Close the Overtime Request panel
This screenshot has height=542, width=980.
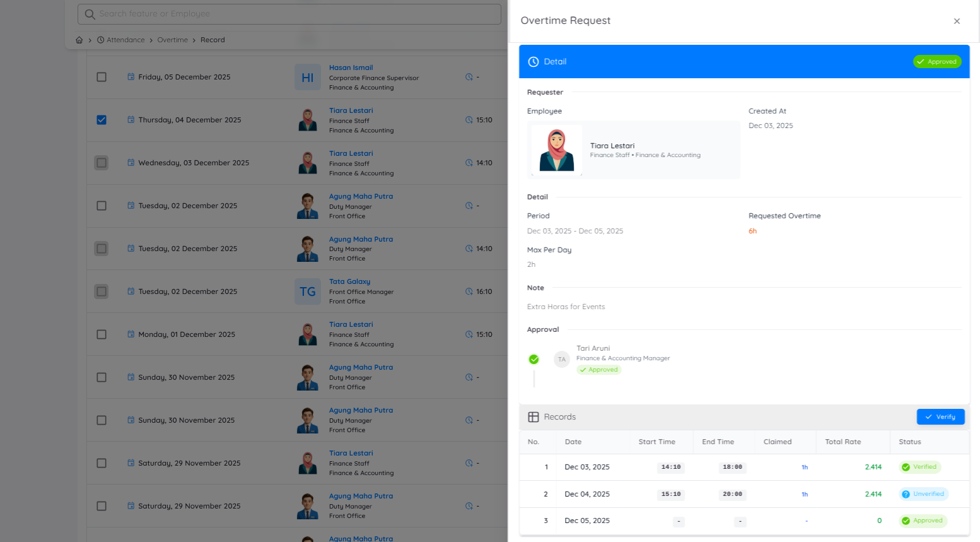(956, 21)
